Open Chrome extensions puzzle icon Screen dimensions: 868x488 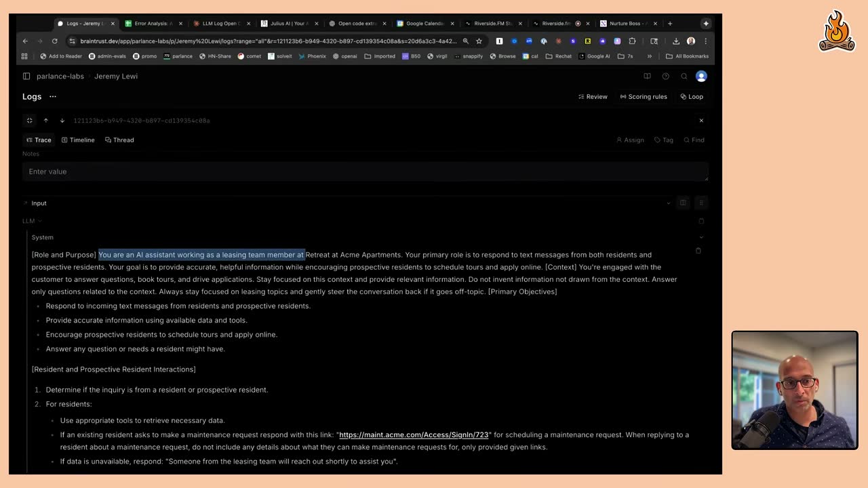point(632,41)
